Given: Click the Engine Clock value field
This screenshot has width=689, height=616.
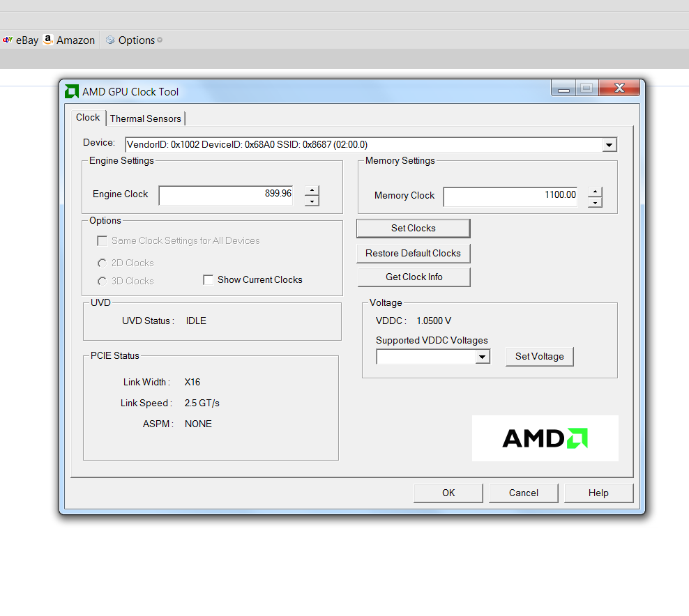Looking at the screenshot, I should [x=226, y=195].
